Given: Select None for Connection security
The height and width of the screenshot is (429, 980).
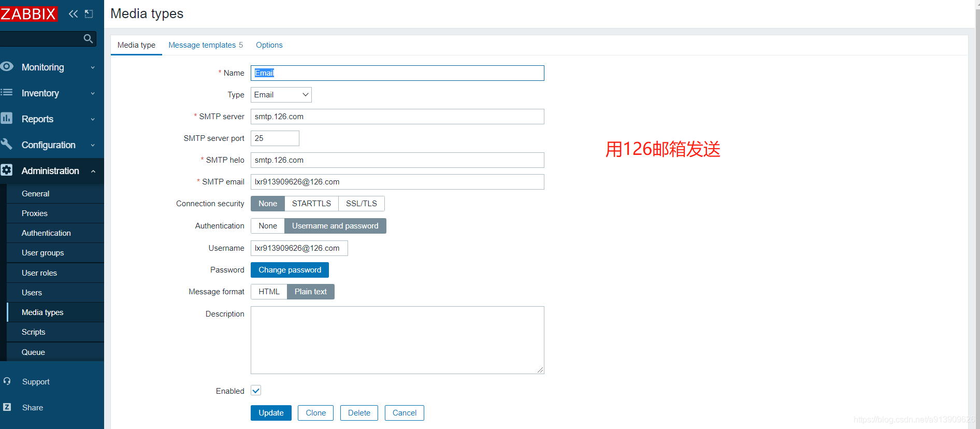Looking at the screenshot, I should tap(268, 204).
